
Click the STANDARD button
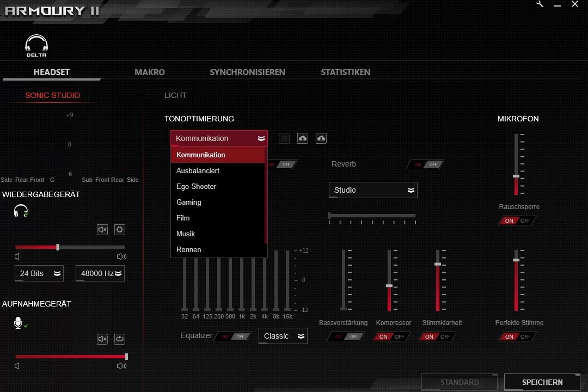tap(460, 382)
